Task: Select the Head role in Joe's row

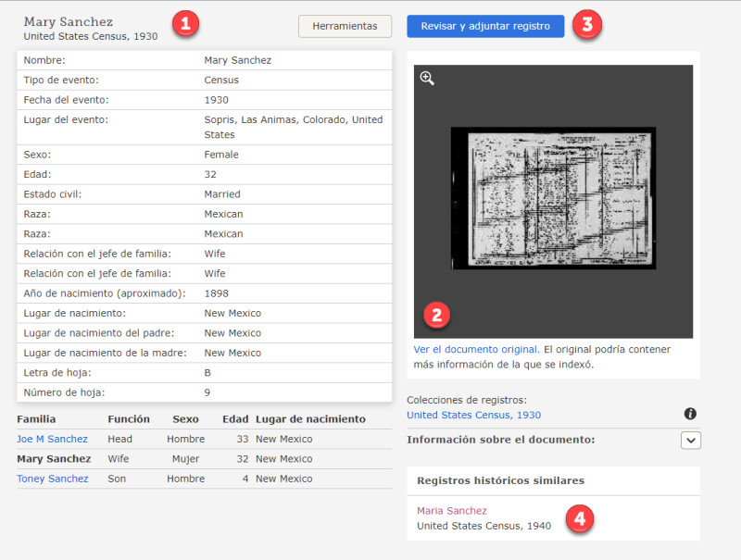Action: pyautogui.click(x=119, y=439)
